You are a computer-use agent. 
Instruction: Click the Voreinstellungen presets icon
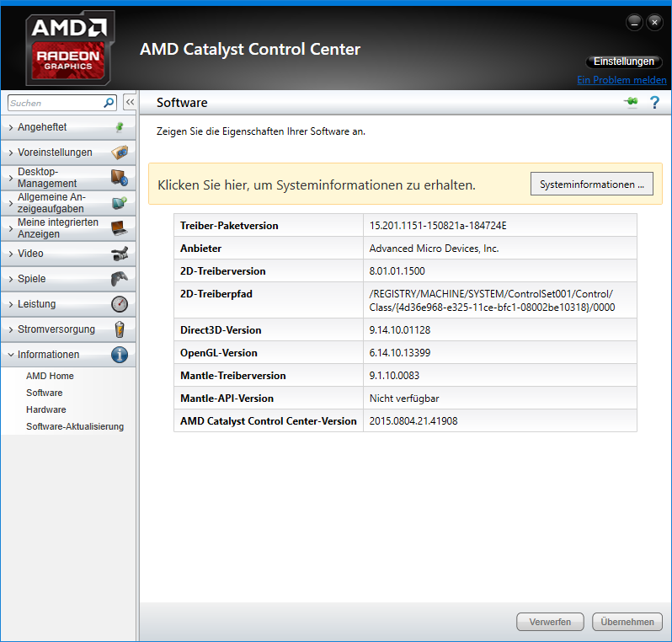coord(120,152)
